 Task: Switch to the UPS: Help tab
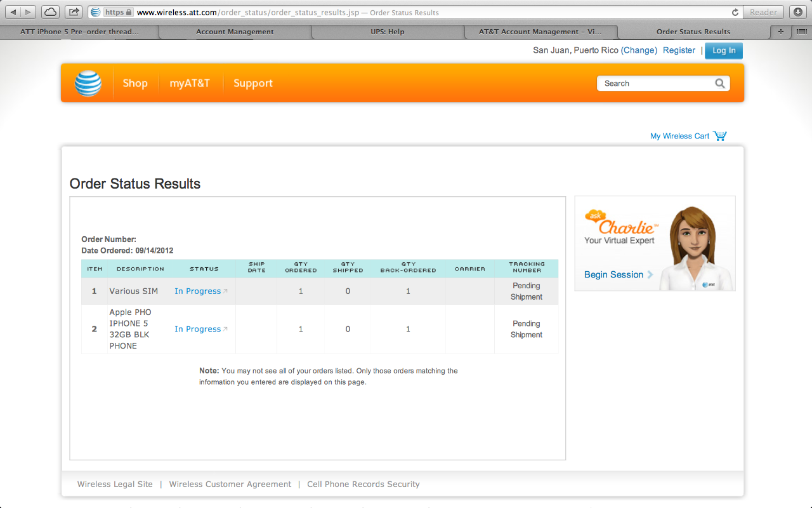388,32
